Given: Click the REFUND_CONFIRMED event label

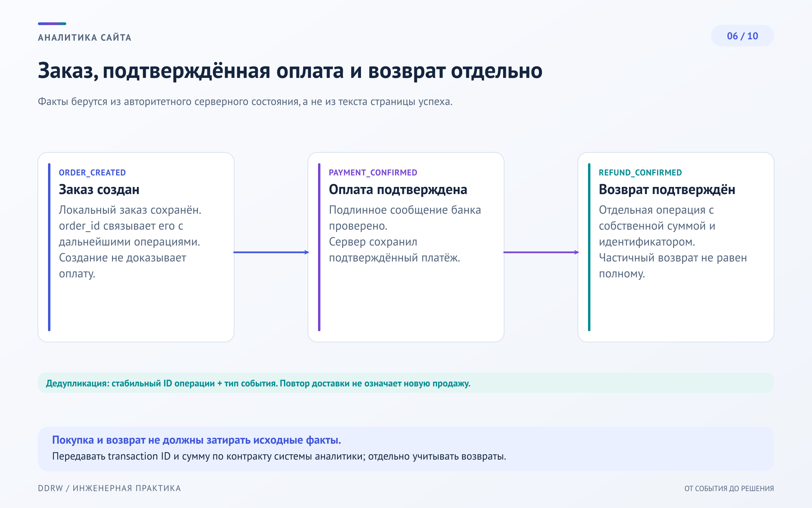Looking at the screenshot, I should pos(640,173).
